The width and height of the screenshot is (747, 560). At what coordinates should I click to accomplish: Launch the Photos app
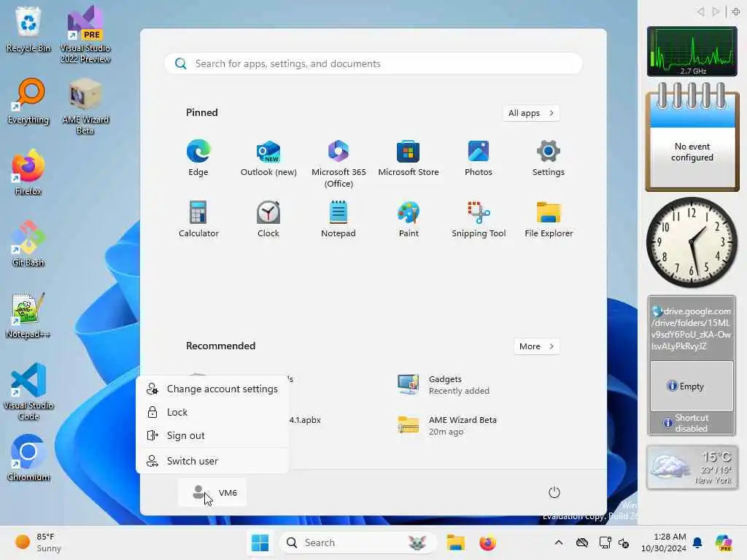pyautogui.click(x=479, y=157)
